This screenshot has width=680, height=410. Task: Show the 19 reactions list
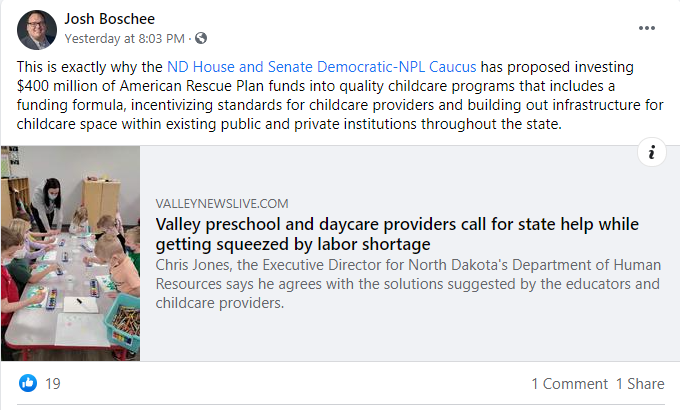53,383
